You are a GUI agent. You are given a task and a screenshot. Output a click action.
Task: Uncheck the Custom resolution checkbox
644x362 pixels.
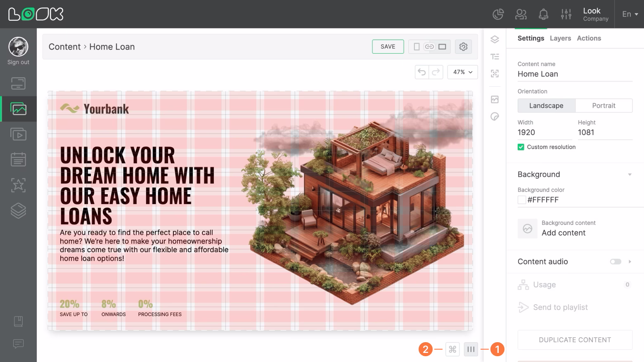tap(521, 147)
